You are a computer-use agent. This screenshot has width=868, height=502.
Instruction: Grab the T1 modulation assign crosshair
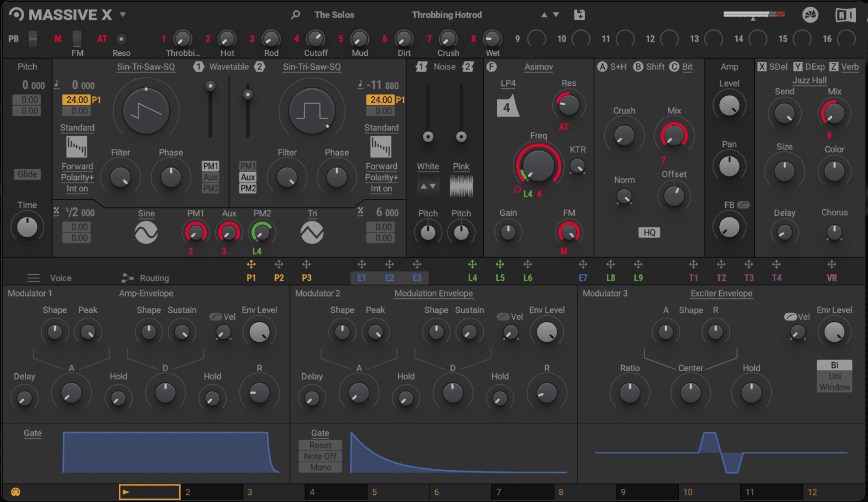click(694, 265)
